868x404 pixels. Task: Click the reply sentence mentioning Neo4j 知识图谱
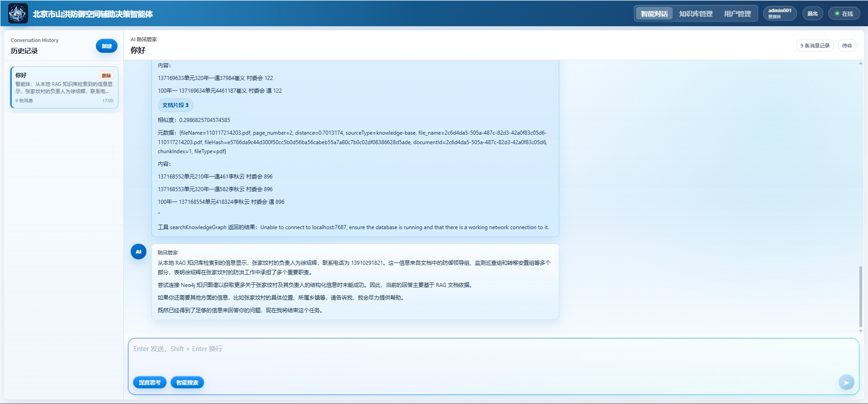coord(315,285)
